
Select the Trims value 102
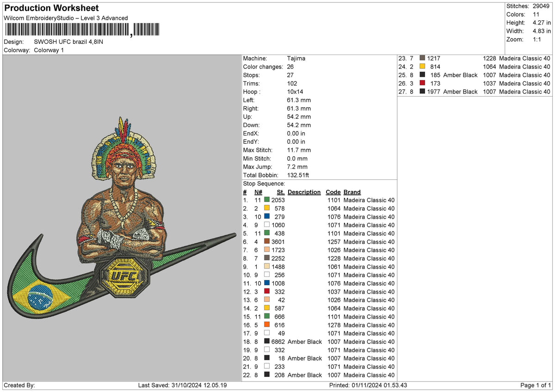(x=292, y=83)
